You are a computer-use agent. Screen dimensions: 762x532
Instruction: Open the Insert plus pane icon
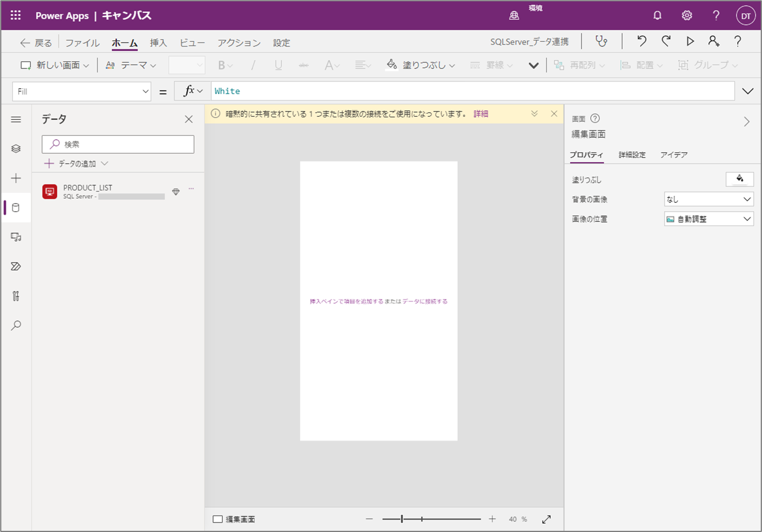tap(16, 178)
